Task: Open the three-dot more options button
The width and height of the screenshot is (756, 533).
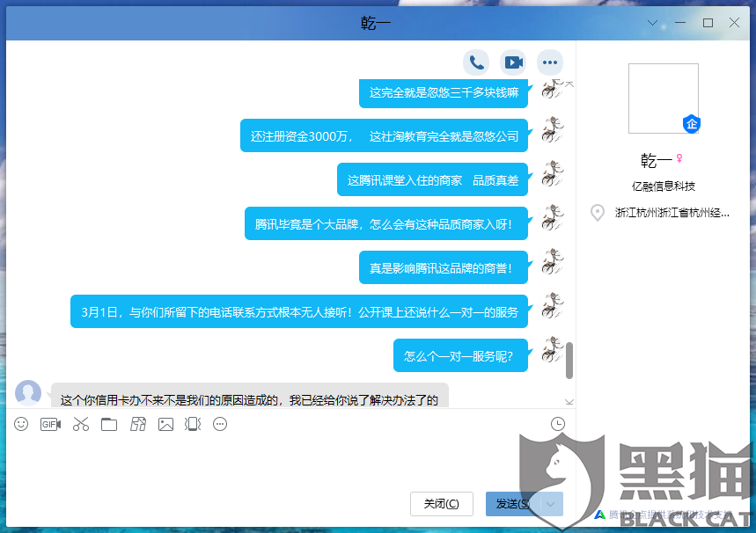Action: pyautogui.click(x=550, y=62)
